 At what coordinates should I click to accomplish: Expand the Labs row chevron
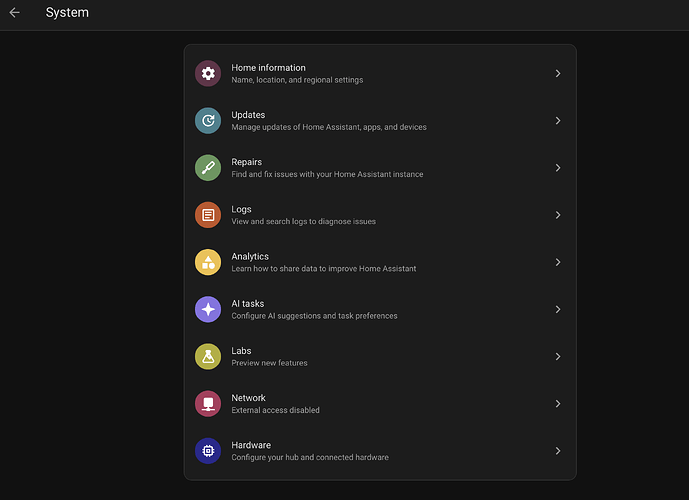click(558, 356)
